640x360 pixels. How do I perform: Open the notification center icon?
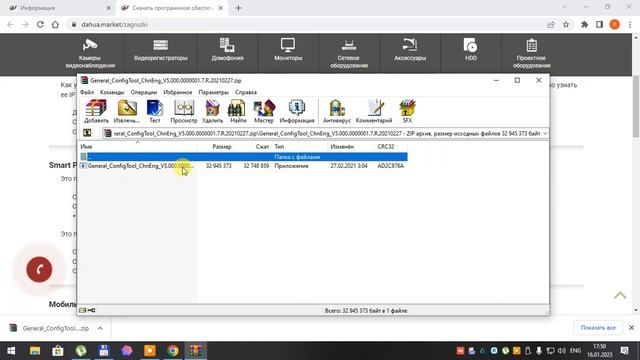pos(625,351)
